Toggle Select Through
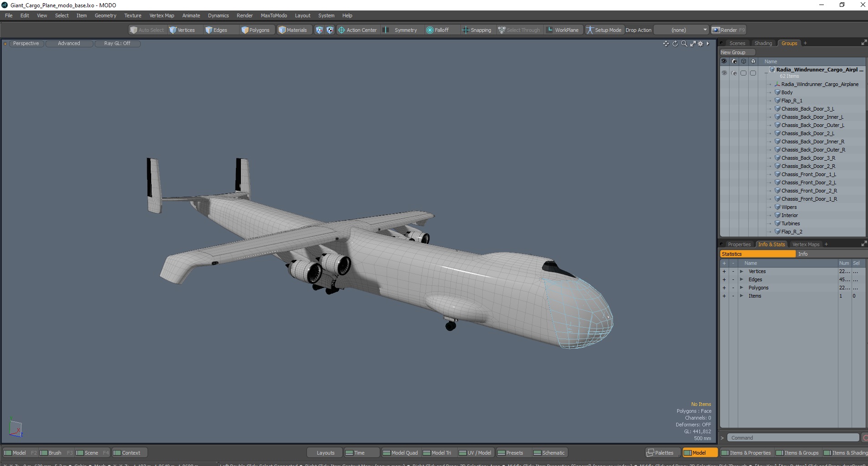Viewport: 868px width, 466px height. click(519, 30)
